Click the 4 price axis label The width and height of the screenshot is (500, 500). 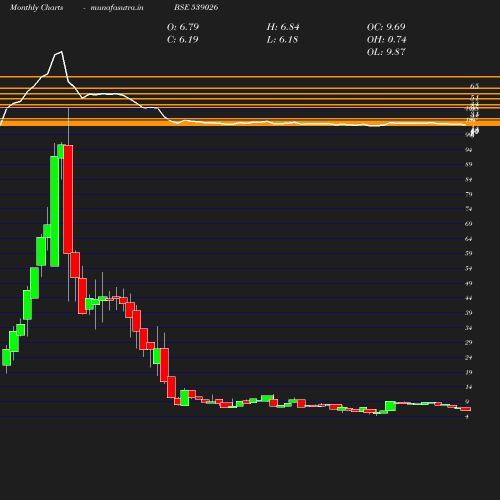click(x=467, y=417)
